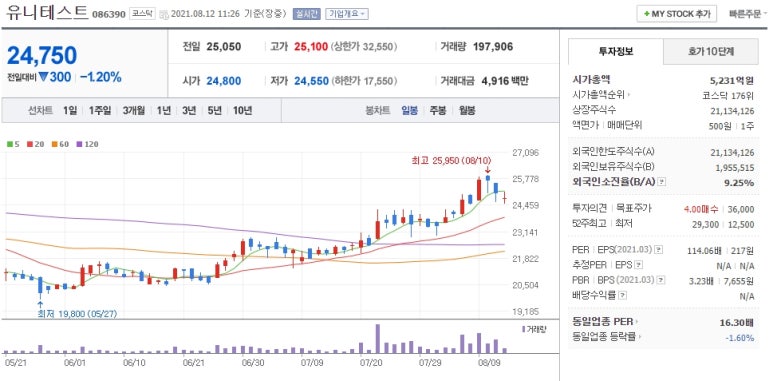Image resolution: width=773 pixels, height=381 pixels.
Task: Open help icon beside EPS(2021.03)
Action: pos(660,250)
